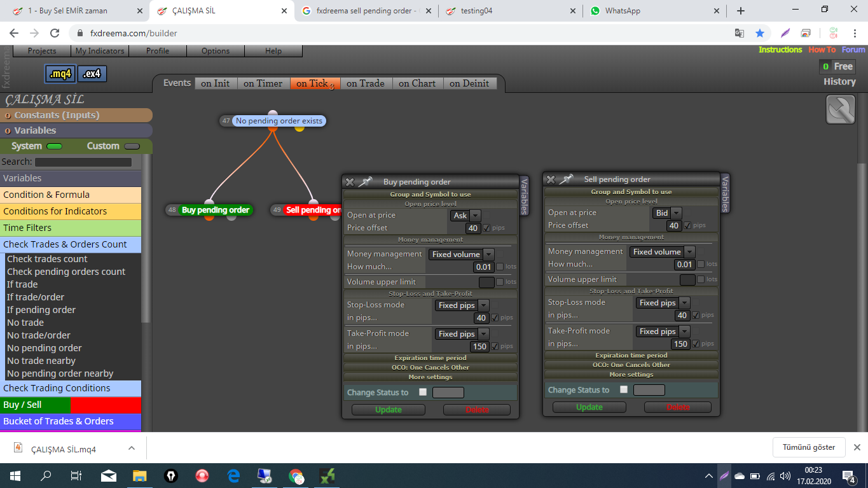
Task: Open Take-Profit mode dropdown in Sell panel
Action: pos(663,331)
